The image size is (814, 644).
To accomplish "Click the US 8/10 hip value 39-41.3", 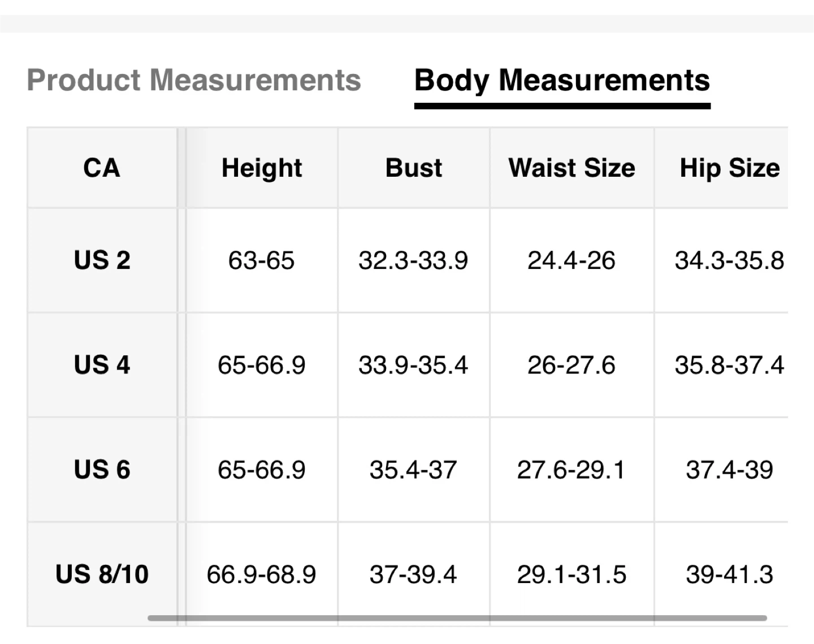I will click(729, 574).
